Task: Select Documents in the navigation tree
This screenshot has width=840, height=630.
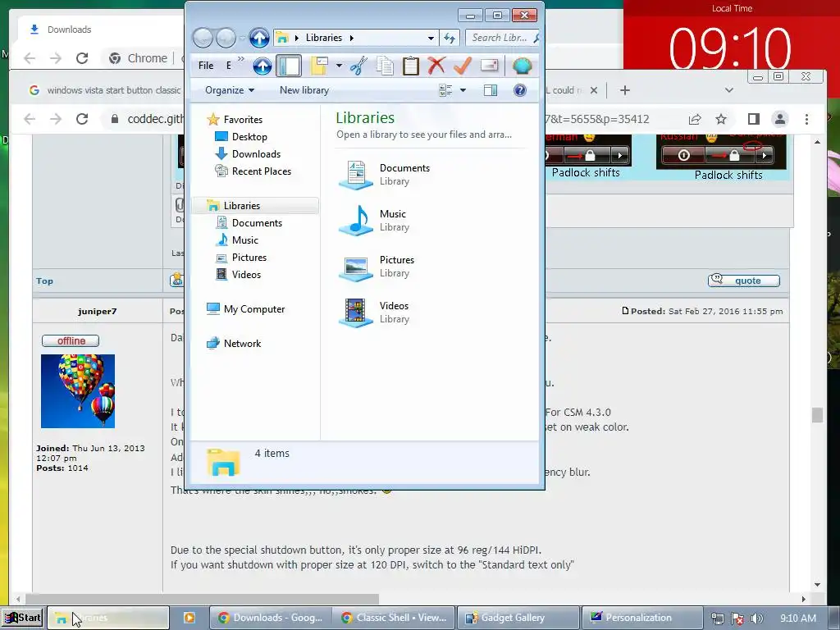Action: click(249, 223)
